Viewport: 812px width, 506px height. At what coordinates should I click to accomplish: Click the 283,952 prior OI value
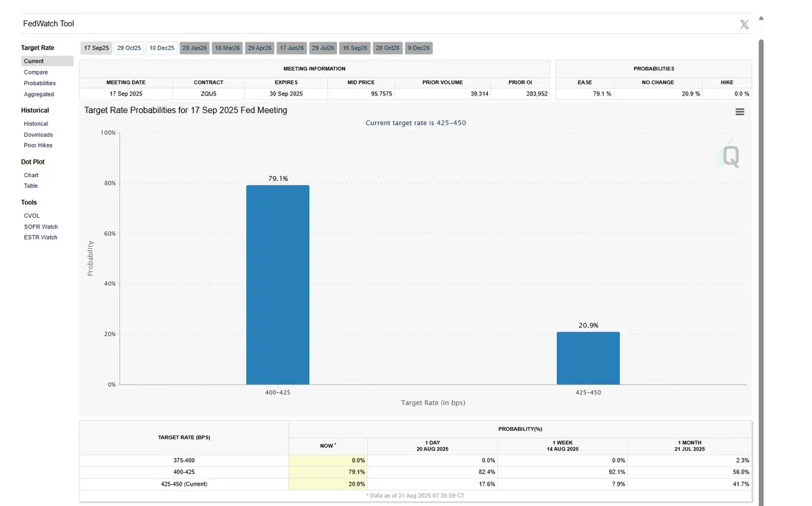click(x=536, y=93)
